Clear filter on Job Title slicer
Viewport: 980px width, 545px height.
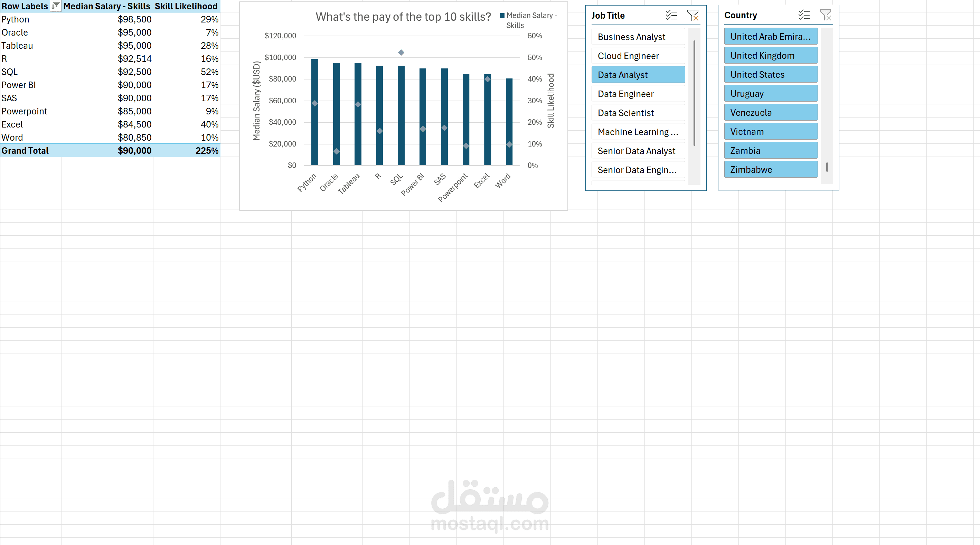tap(692, 15)
